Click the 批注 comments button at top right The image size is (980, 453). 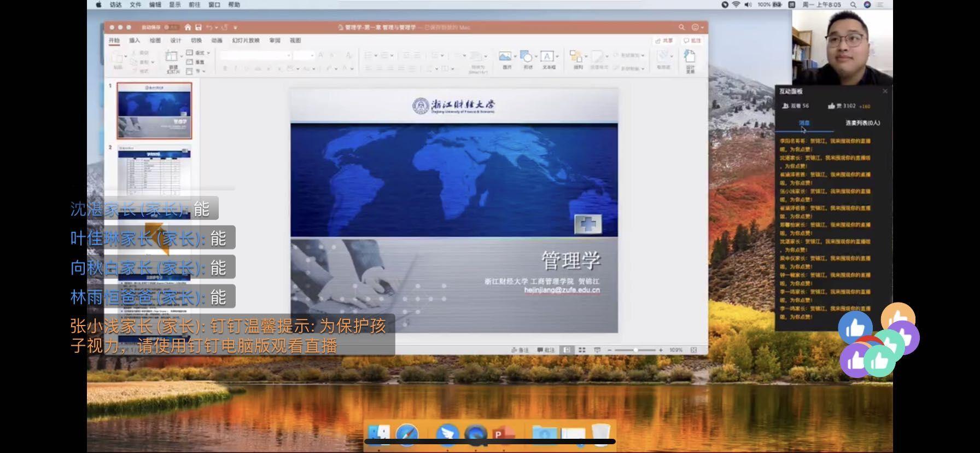(x=692, y=40)
